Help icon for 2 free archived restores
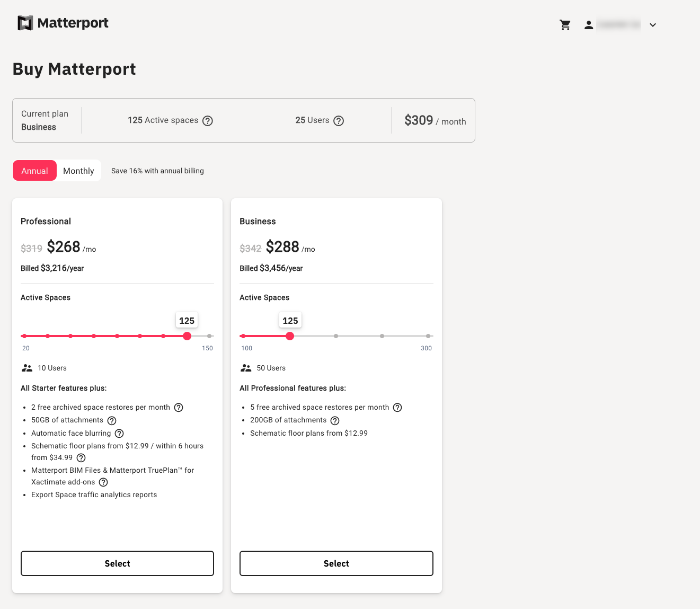700x609 pixels. [x=179, y=408]
